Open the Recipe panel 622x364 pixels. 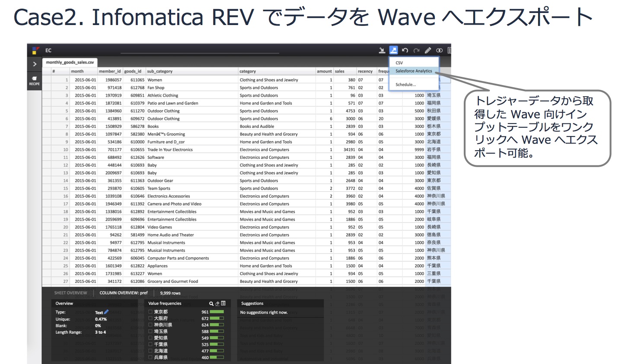[35, 81]
